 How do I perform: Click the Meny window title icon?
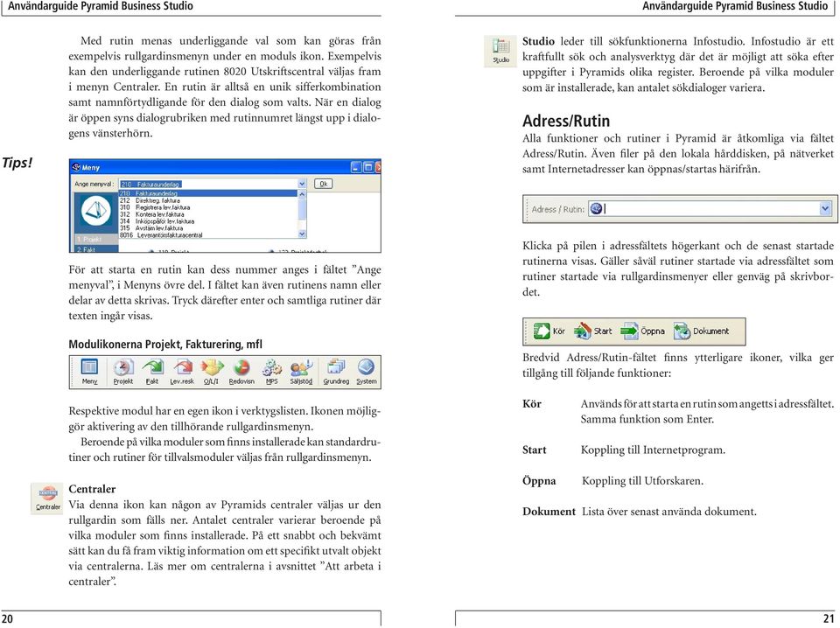click(x=75, y=168)
